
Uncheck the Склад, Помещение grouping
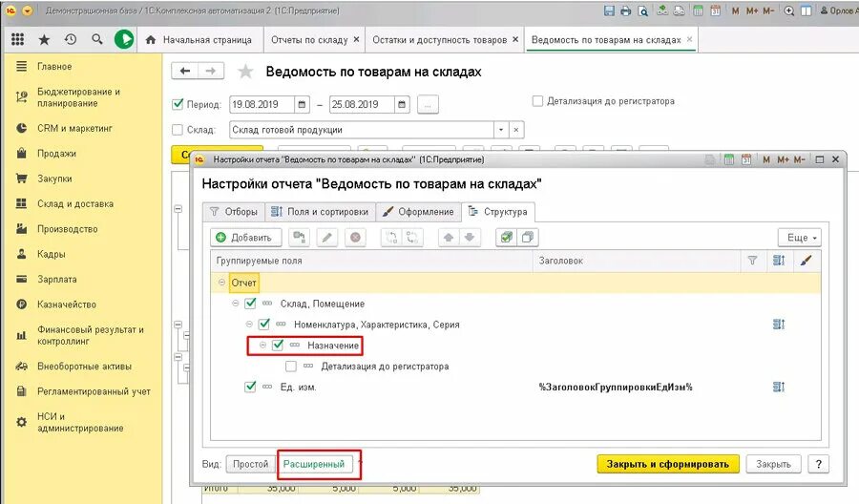(250, 303)
